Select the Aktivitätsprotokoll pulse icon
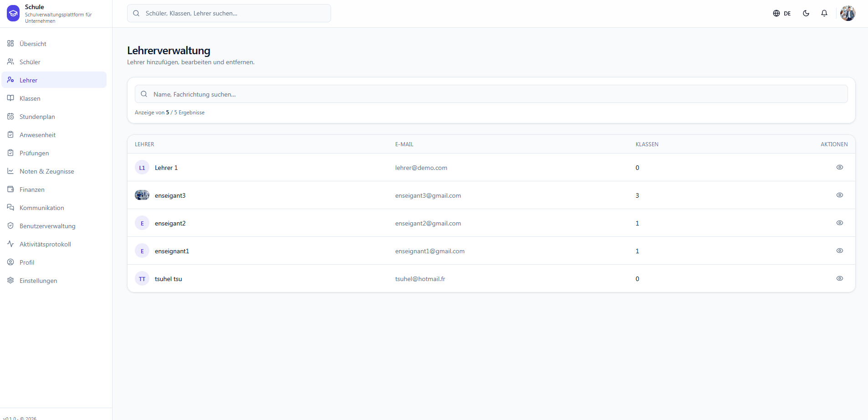 [10, 244]
